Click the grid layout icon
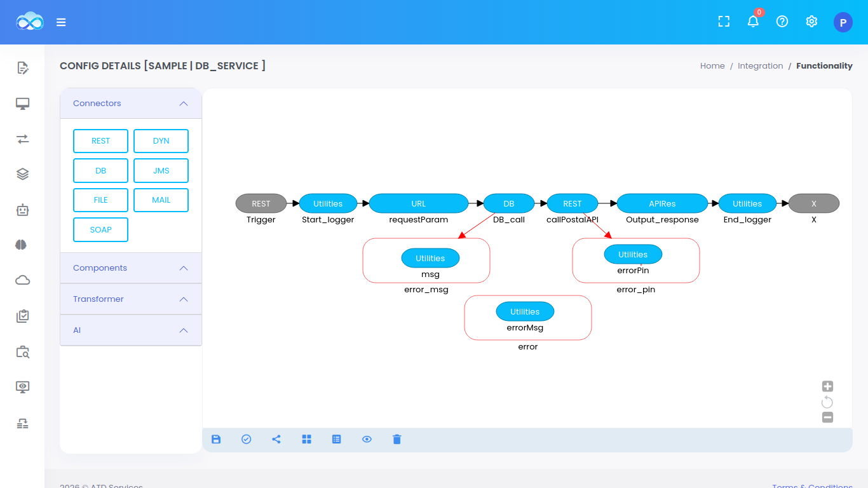Viewport: 868px width, 488px height. coord(307,439)
